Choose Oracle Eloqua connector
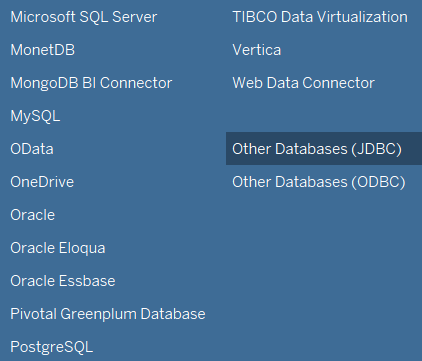This screenshot has width=422, height=361. (58, 248)
